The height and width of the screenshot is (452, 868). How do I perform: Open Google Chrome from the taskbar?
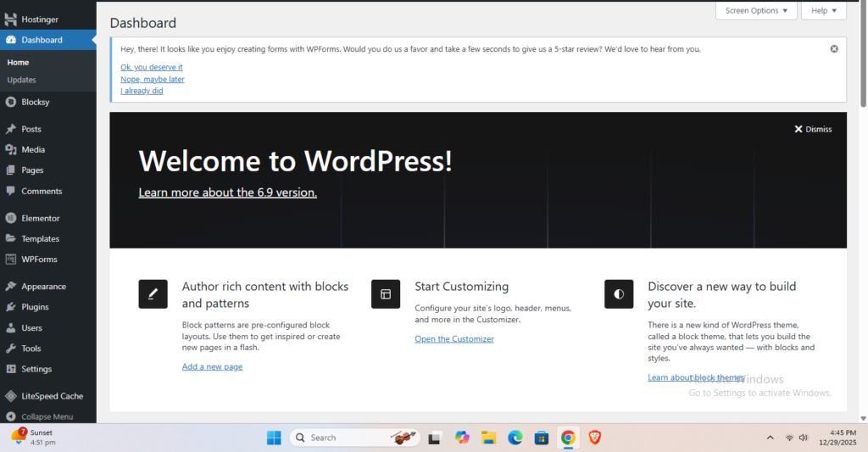pyautogui.click(x=568, y=438)
